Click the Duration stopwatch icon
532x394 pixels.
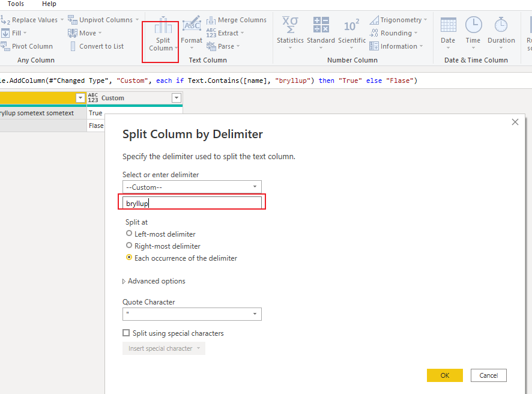pos(501,25)
